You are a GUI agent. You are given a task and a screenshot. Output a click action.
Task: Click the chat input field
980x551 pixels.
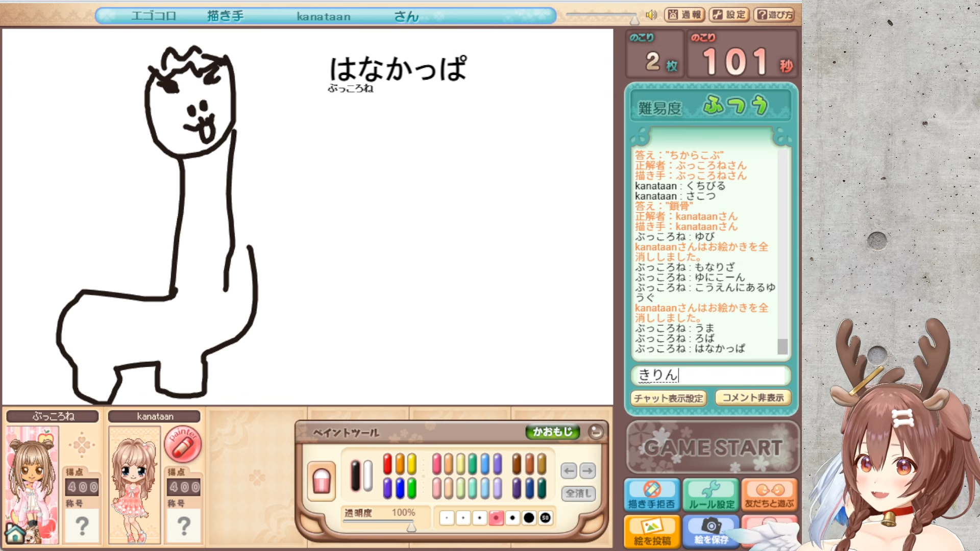[x=710, y=375]
